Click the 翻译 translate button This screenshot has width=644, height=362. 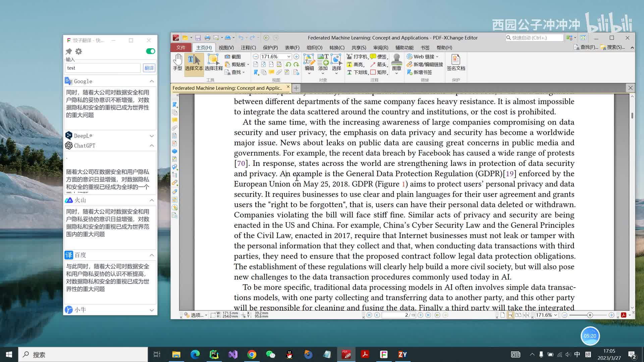(x=149, y=68)
